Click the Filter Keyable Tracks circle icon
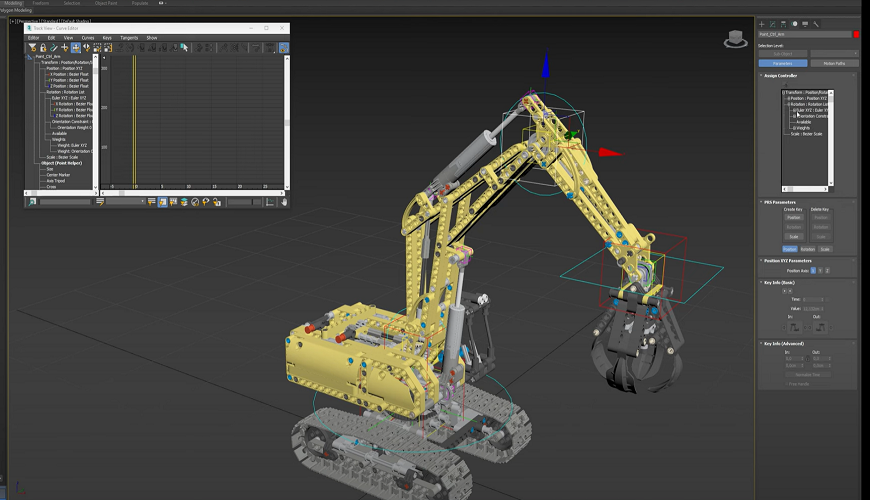The image size is (870, 500). [195, 202]
